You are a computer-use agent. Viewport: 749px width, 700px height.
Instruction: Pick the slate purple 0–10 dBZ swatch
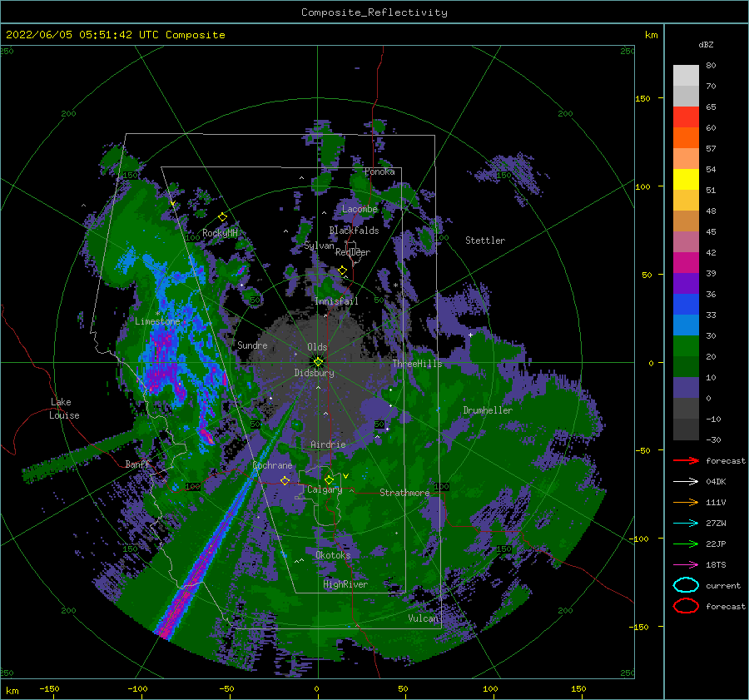[686, 387]
